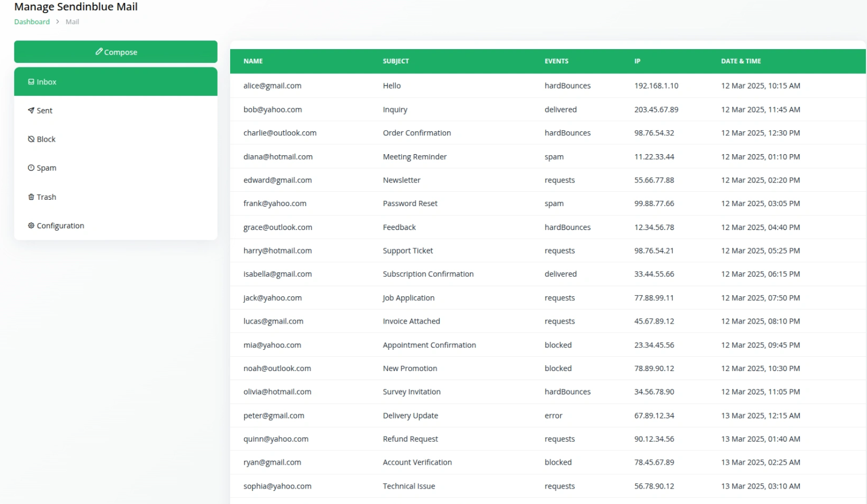Click the Feedback subject cell
The height and width of the screenshot is (504, 867).
coord(399,227)
